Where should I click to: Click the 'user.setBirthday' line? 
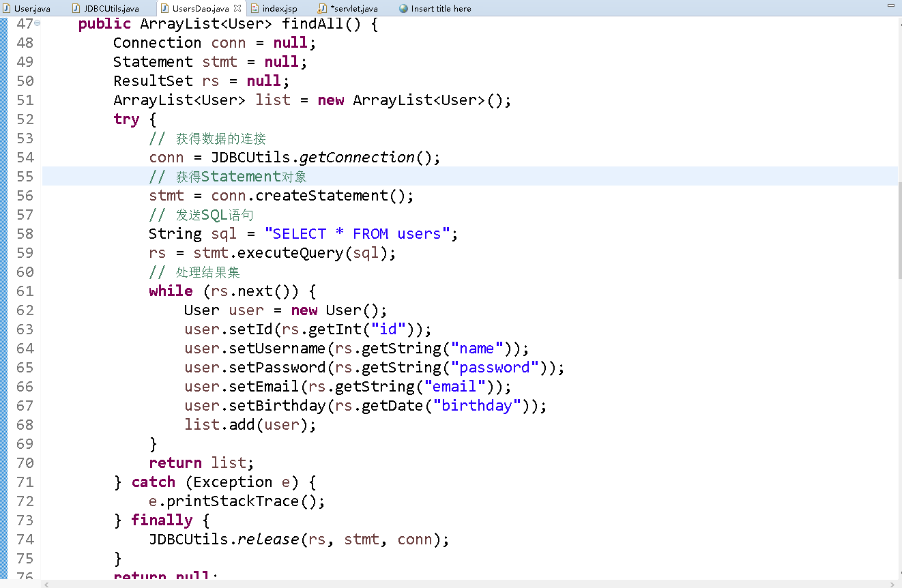coord(365,406)
